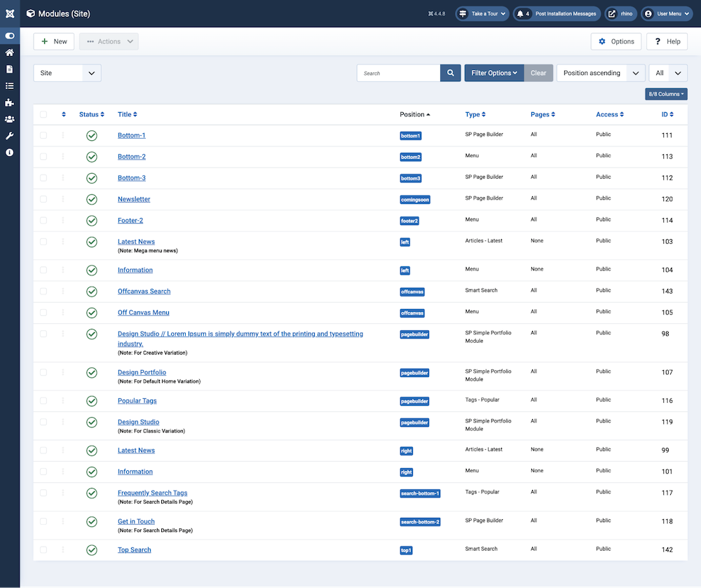Open the Offcanvas Search module link
The height and width of the screenshot is (588, 701).
[144, 291]
